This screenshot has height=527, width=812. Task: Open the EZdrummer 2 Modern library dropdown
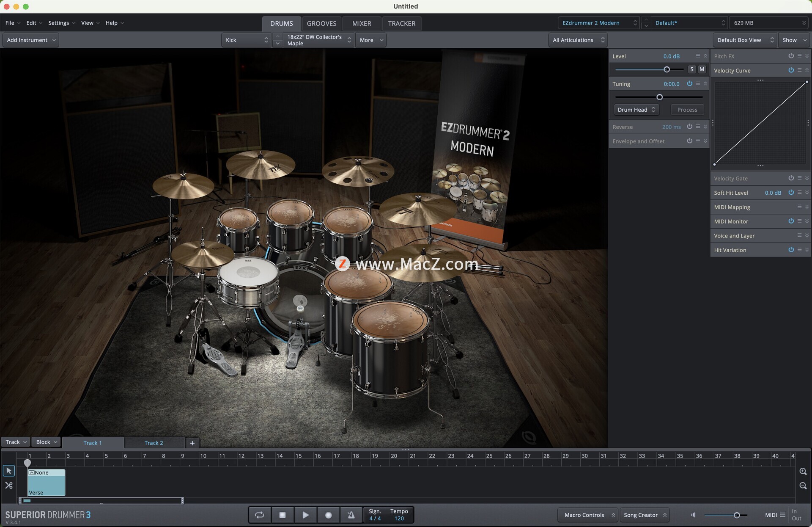point(599,23)
